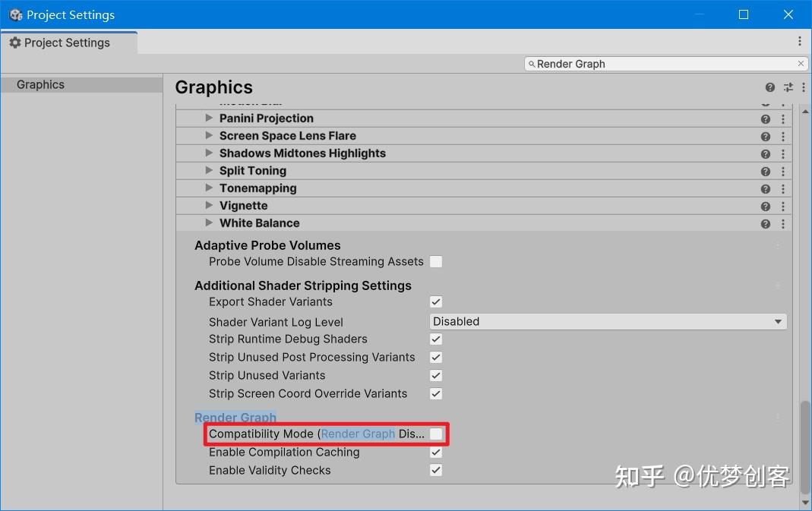
Task: Expand the Split Toning section
Action: [x=209, y=171]
